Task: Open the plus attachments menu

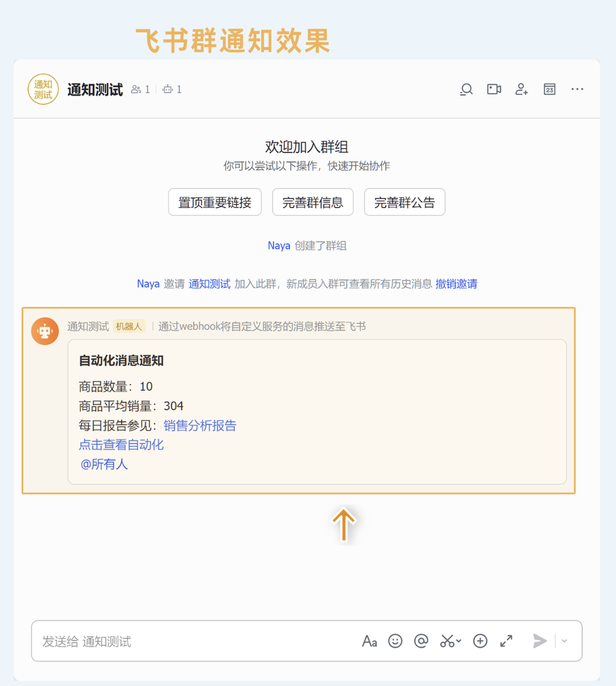Action: pos(480,641)
